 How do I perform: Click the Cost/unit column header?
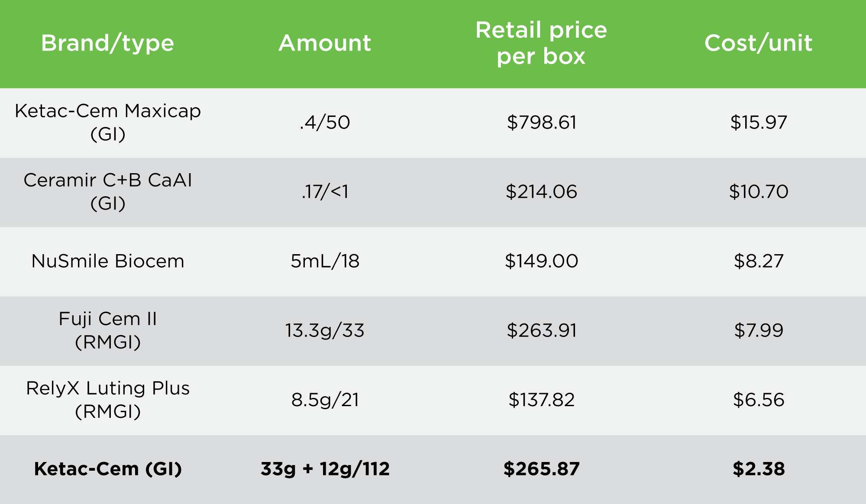[758, 43]
